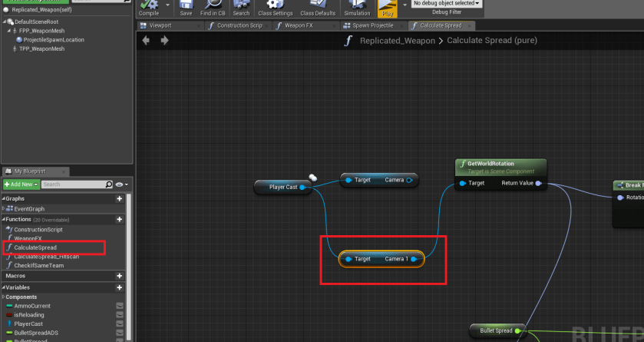The image size is (644, 342).
Task: Open Find in CB
Action: [x=213, y=8]
